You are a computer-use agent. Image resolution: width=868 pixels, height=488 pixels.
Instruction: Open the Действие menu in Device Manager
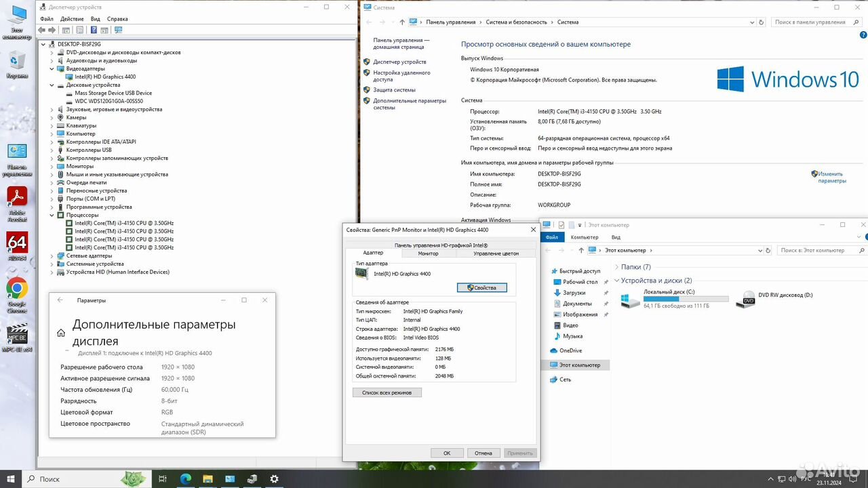[71, 19]
